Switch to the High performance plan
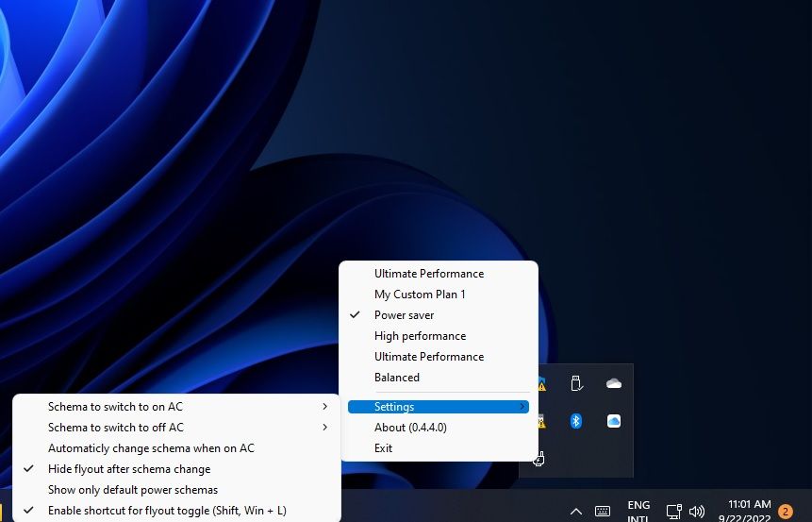This screenshot has height=522, width=812. coord(439,335)
